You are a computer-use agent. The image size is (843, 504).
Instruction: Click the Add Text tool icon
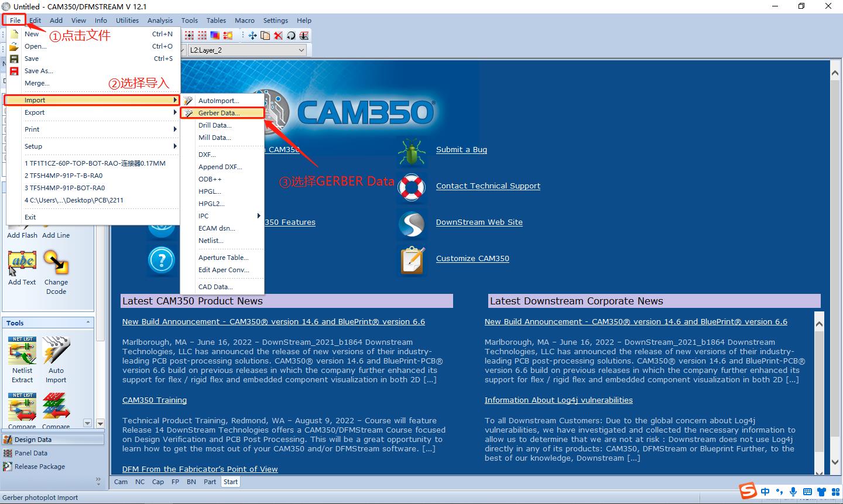pos(22,263)
